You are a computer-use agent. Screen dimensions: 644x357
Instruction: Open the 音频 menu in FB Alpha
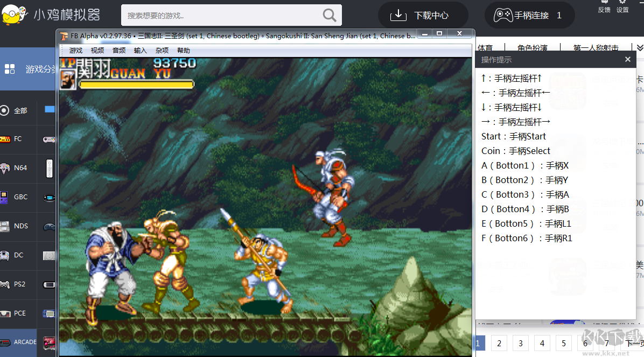(x=119, y=51)
